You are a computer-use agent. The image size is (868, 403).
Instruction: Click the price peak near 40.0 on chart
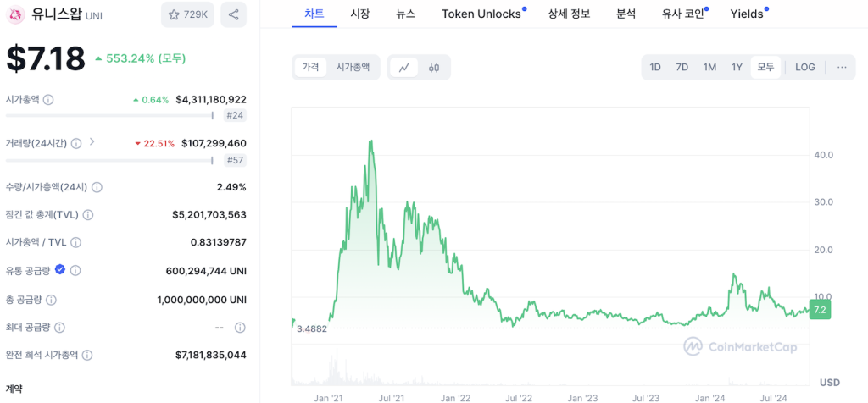[x=370, y=141]
